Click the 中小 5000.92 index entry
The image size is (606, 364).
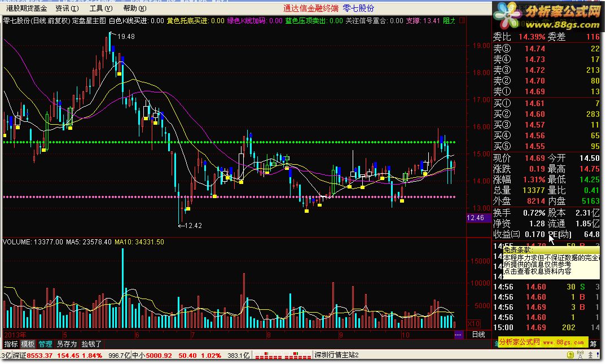(x=177, y=355)
